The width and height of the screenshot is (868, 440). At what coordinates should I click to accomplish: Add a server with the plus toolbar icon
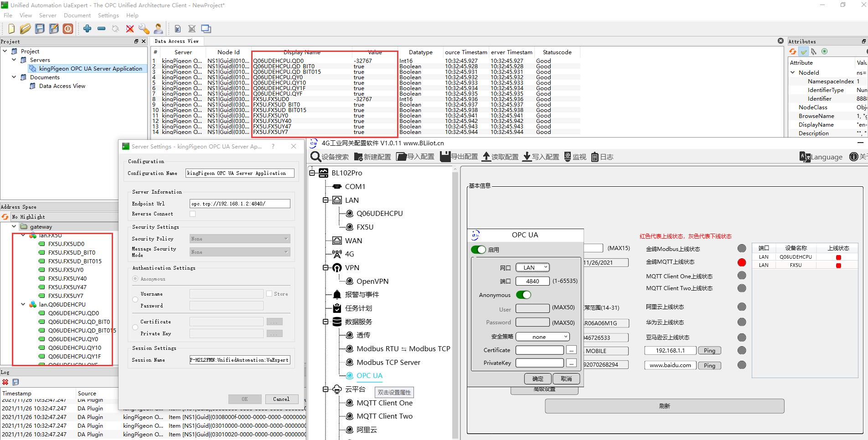87,28
